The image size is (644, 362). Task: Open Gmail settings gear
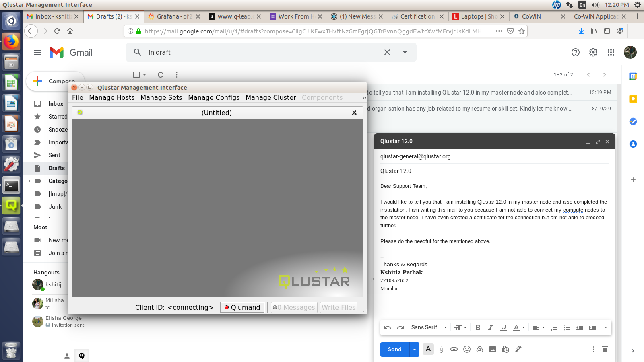(x=593, y=52)
